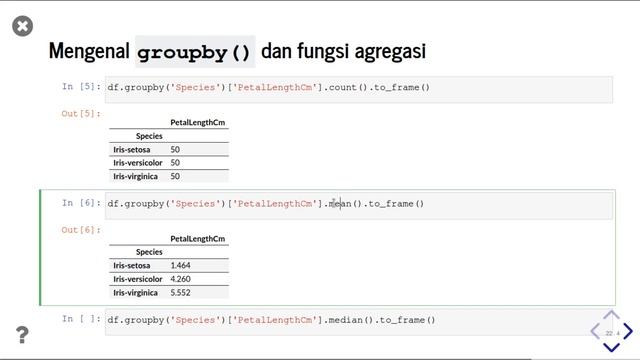The height and width of the screenshot is (360, 640).
Task: Click the median() code cell
Action: click(x=359, y=322)
